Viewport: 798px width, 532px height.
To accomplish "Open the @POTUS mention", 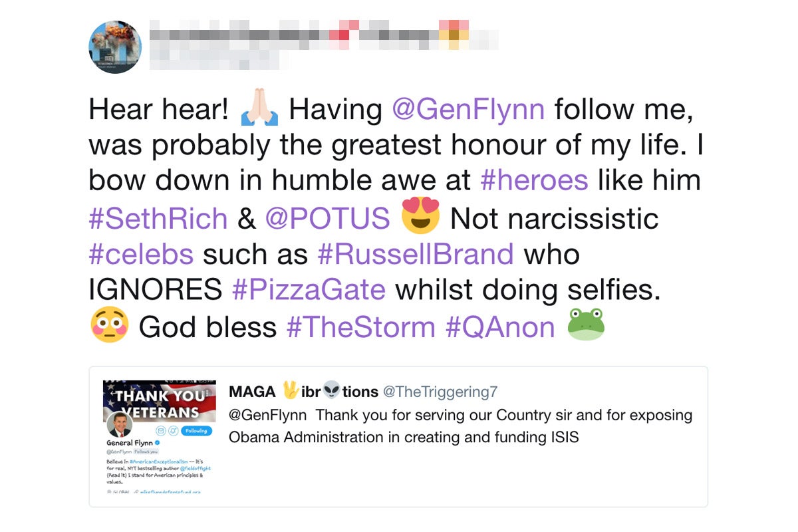I will 327,217.
